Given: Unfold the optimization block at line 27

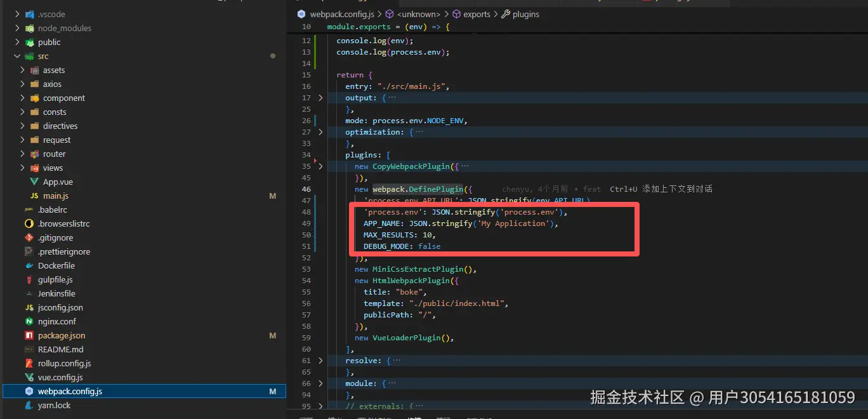Looking at the screenshot, I should coord(320,132).
